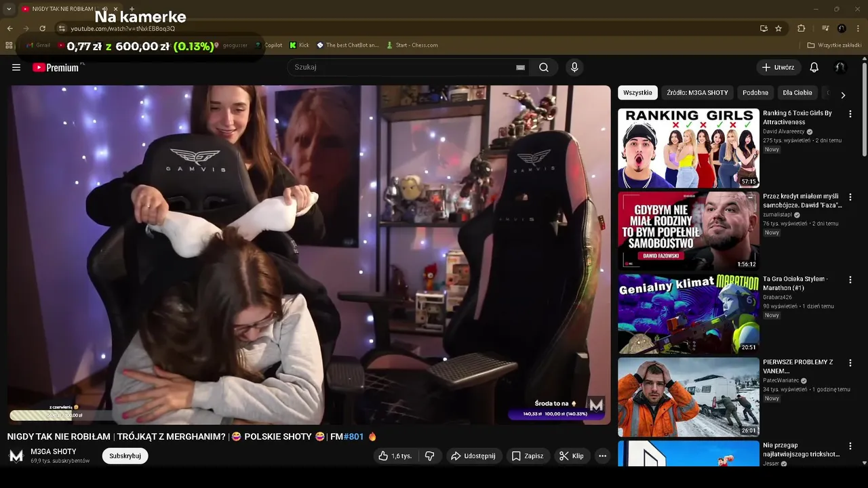Click the YouTube Premium logo
This screenshot has height=488, width=868.
[56, 67]
